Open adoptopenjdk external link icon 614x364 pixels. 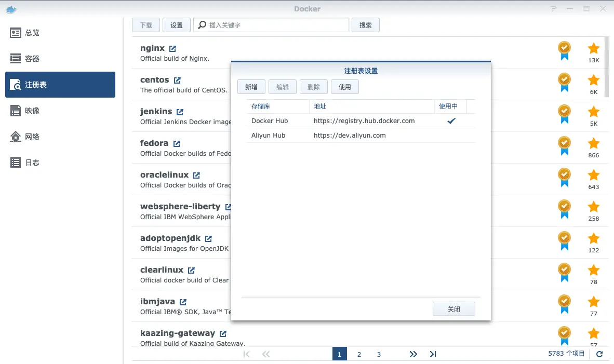click(208, 239)
